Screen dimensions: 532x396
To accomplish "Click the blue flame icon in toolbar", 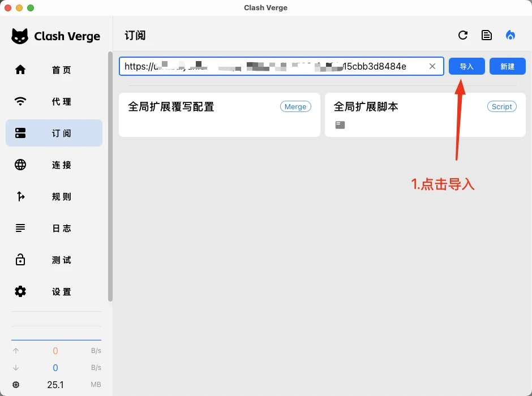I will (510, 35).
